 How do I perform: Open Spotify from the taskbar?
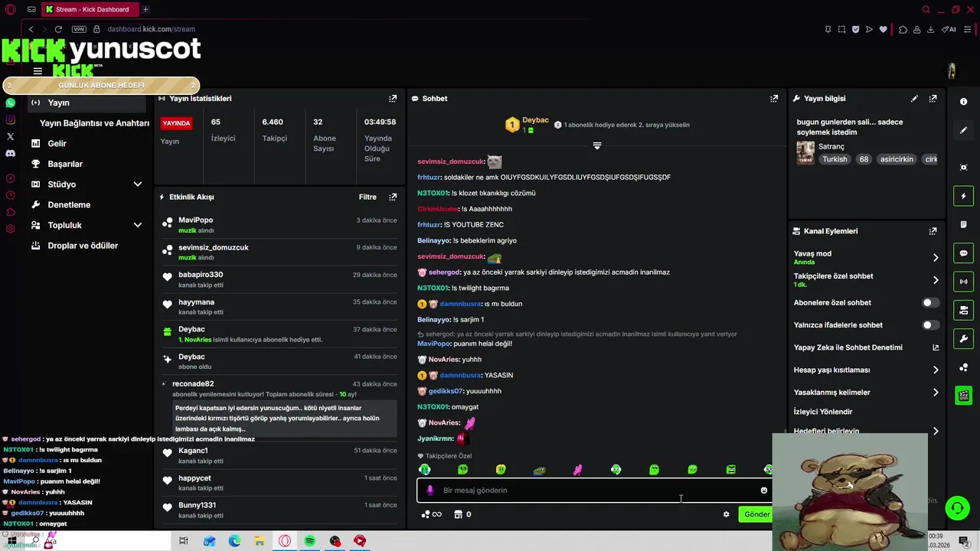310,541
